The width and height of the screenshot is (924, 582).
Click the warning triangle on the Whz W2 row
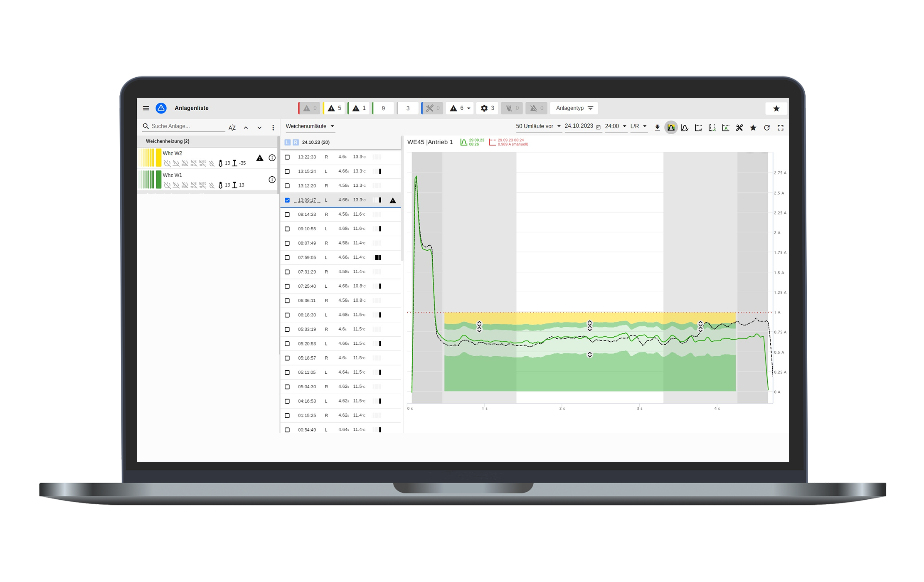tap(260, 158)
